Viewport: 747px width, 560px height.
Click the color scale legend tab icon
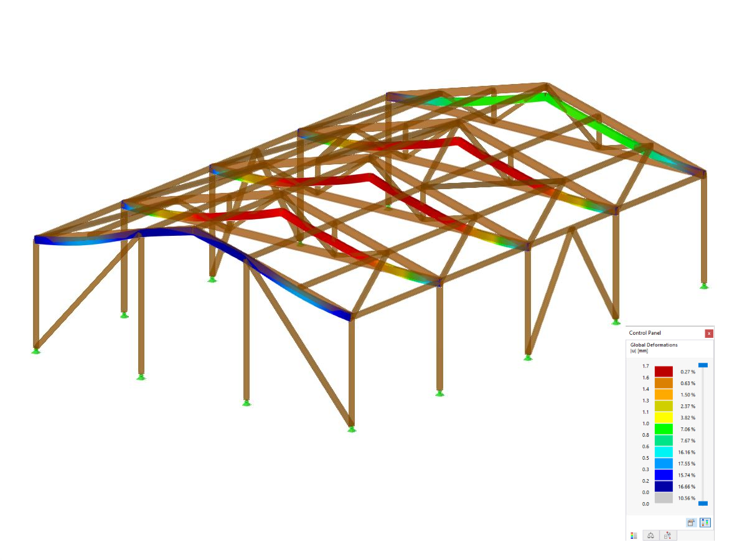[633, 536]
